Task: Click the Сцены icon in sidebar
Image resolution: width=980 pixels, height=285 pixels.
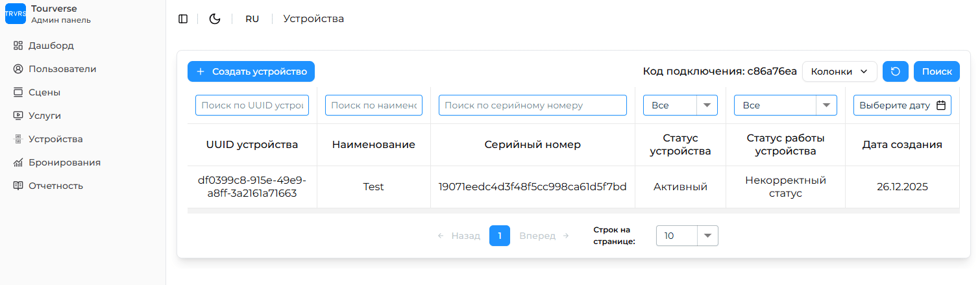Action: (18, 92)
